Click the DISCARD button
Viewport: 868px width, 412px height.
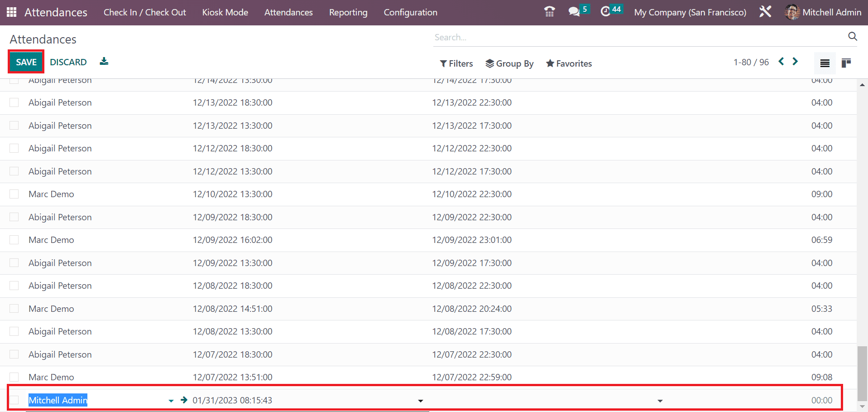click(x=68, y=62)
